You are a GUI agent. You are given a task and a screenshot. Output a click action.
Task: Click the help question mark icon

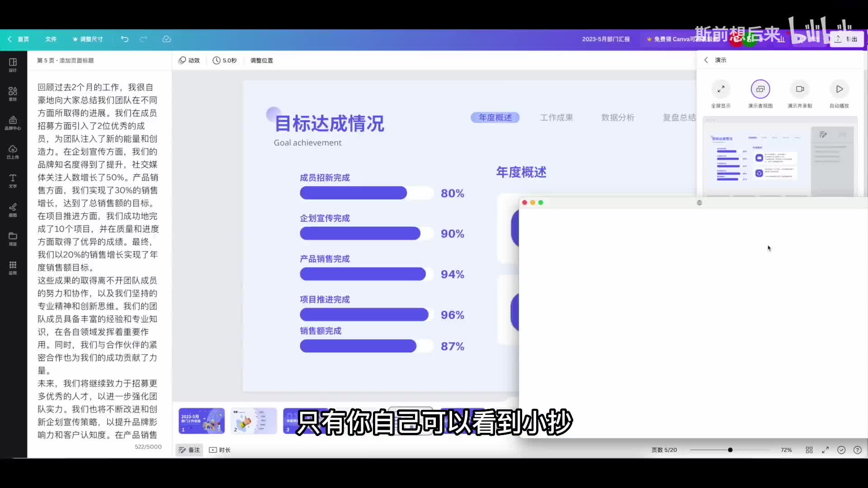[x=857, y=450]
